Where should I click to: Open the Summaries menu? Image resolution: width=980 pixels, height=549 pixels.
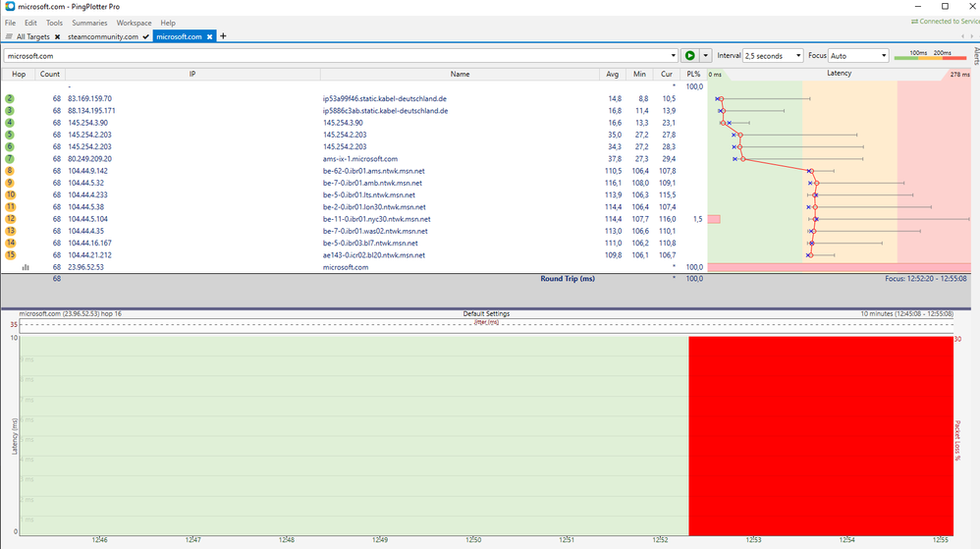tap(89, 23)
